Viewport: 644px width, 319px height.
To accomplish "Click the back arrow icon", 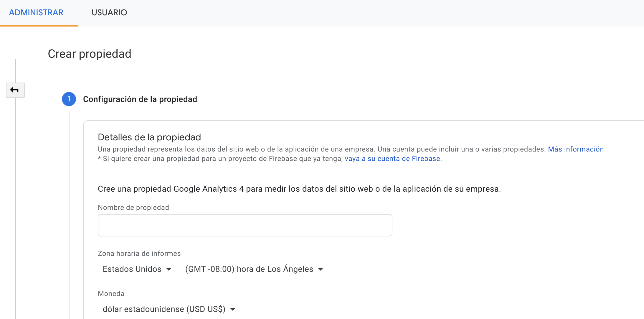I will (x=15, y=90).
